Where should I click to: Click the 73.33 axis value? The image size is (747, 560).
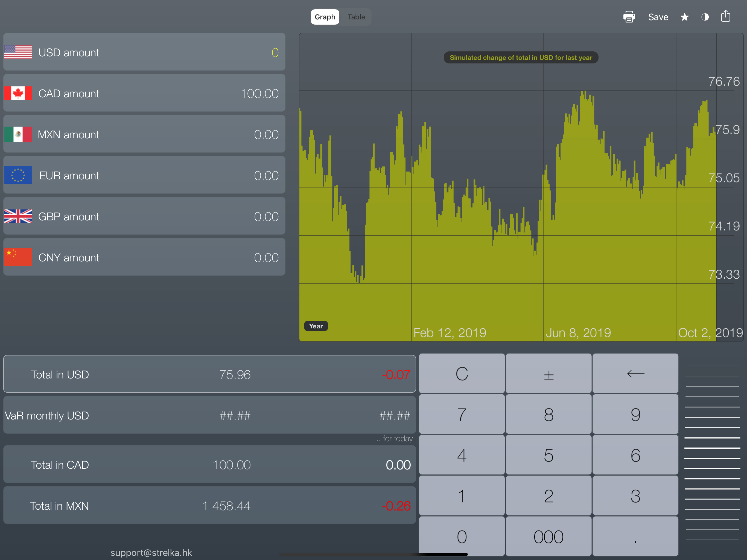(724, 274)
